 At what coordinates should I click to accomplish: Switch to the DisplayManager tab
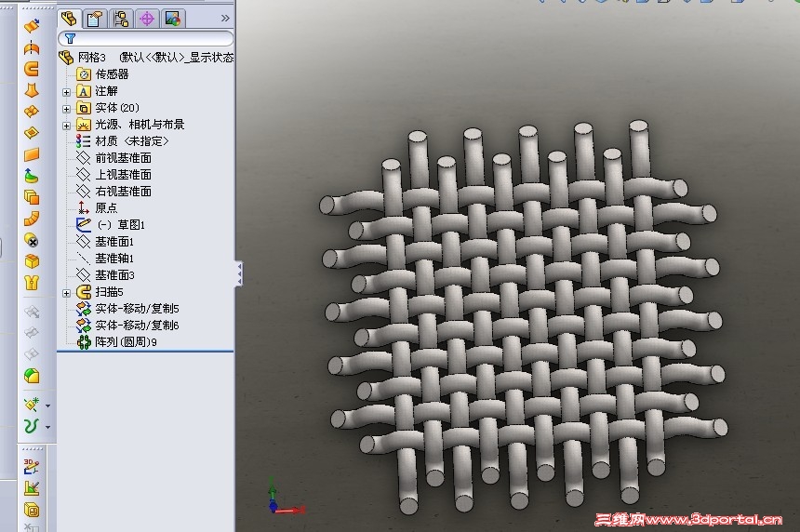click(173, 19)
